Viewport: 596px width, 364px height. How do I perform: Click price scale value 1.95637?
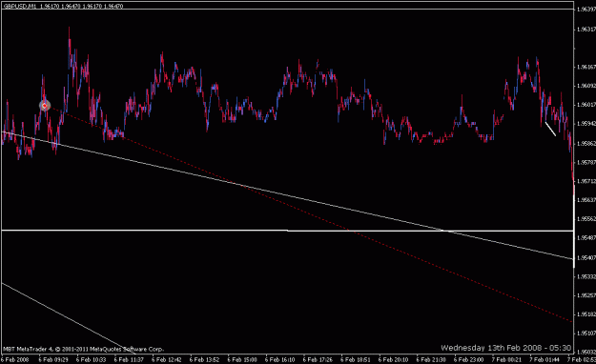[586, 200]
